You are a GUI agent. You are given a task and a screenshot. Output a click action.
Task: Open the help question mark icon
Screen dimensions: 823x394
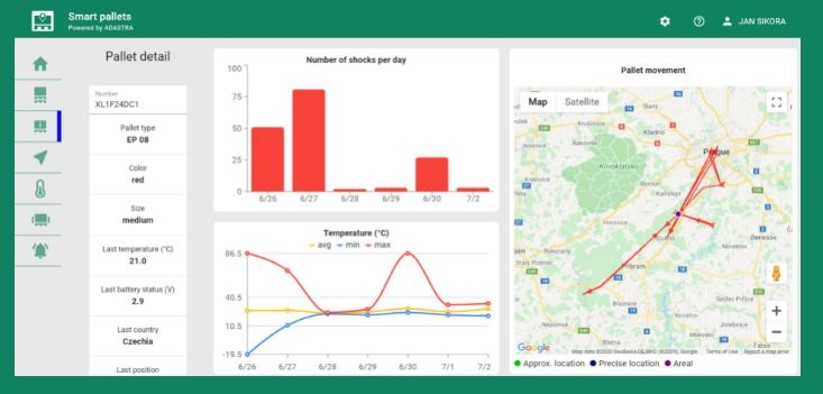699,22
